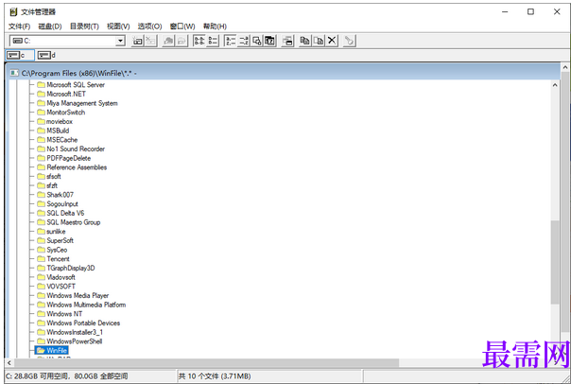This screenshot has height=384, width=588.
Task: Select the Windows Multimedia Platform folder
Action: tap(86, 305)
